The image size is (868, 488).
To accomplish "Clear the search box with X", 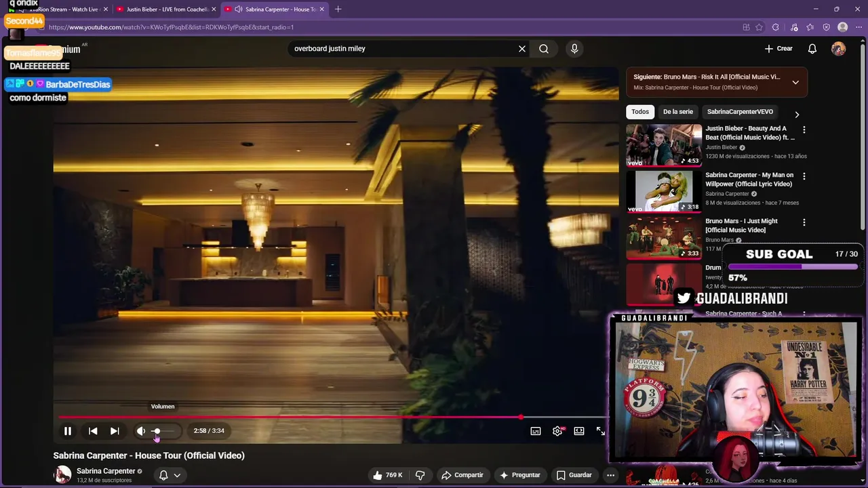I will (522, 49).
